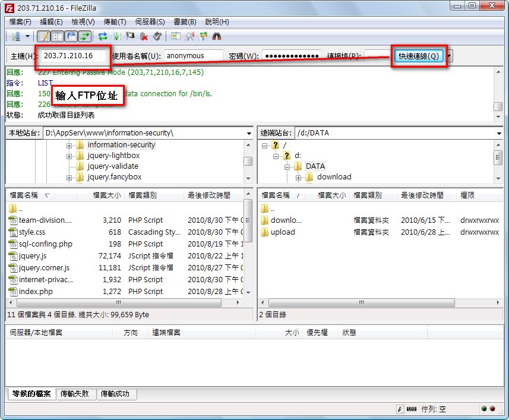509x420 pixels.
Task: Sort local list by 最後修改時間 column
Action: [x=214, y=195]
